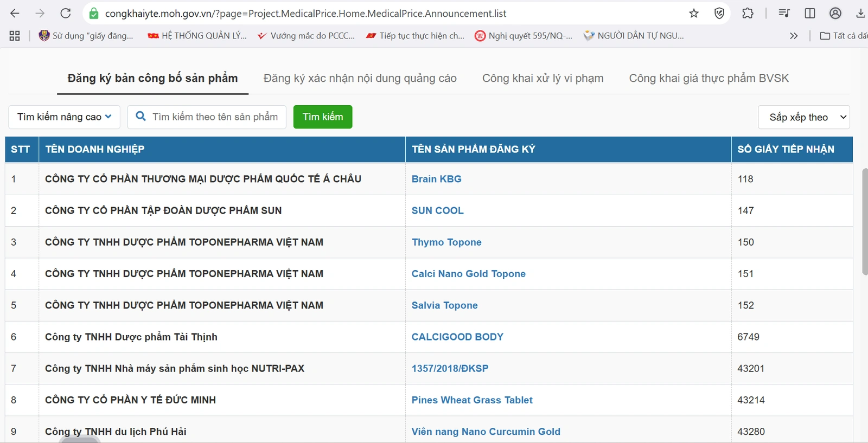Reload the page with refresh icon
Viewport: 868px width, 443px height.
click(66, 14)
